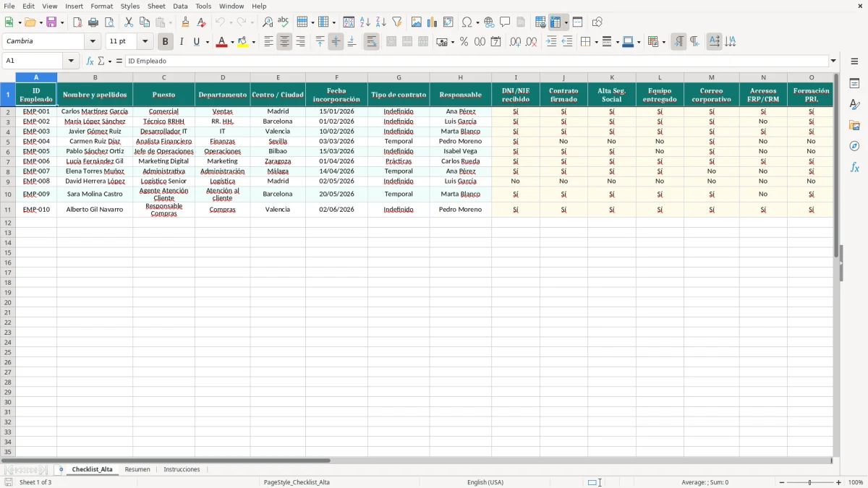Click zoom in plus button
The height and width of the screenshot is (488, 868).
[839, 482]
